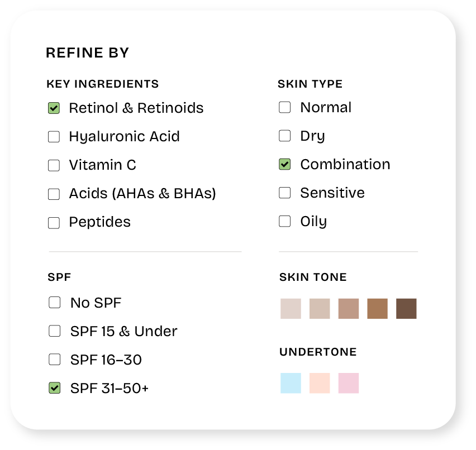Image resolution: width=476 pixels, height=450 pixels.
Task: Select the Peptides ingredient checkbox
Action: click(54, 223)
